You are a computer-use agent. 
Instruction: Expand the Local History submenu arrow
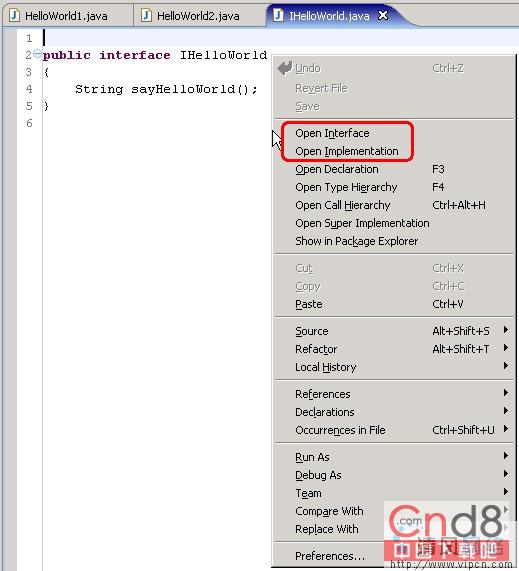click(x=506, y=366)
